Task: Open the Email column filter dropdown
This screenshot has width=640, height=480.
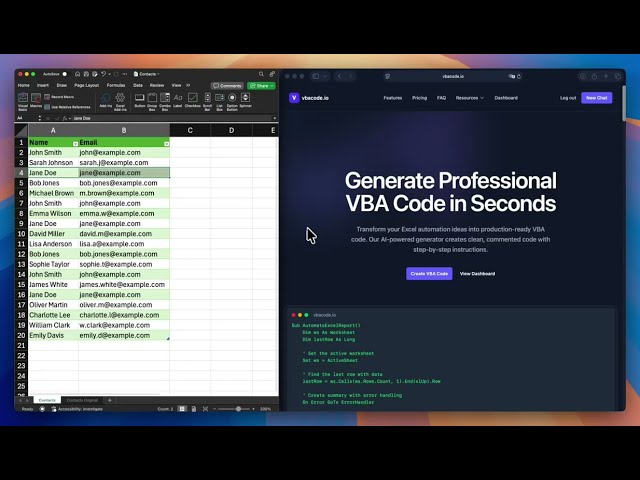Action: tap(167, 144)
